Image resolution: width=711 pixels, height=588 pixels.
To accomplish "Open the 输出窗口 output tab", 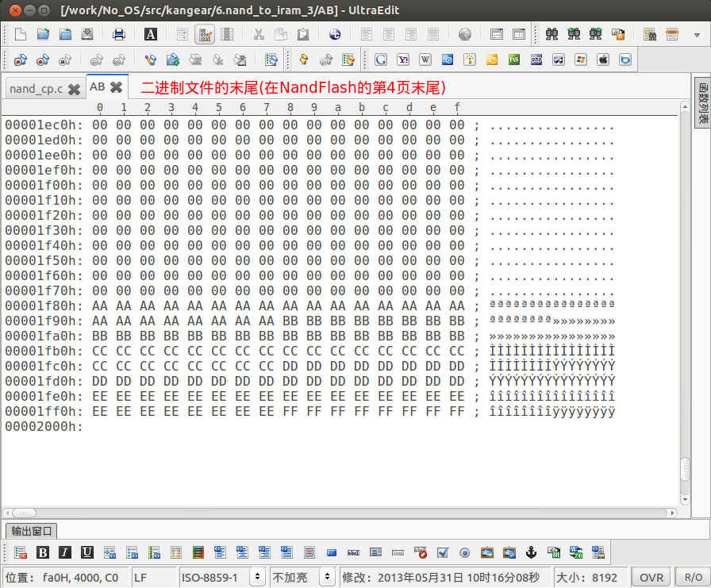I will [x=31, y=531].
